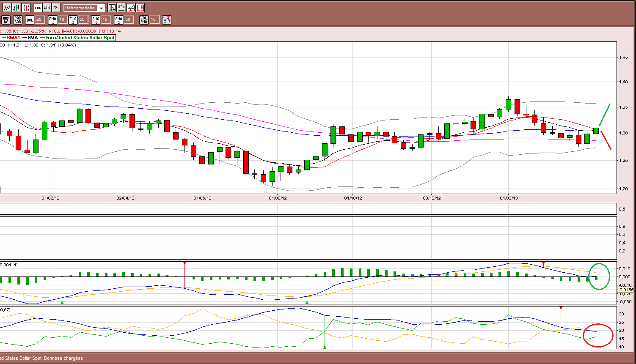
Task: Click the Euro/United States Dollar Spot legend
Action: [x=77, y=38]
